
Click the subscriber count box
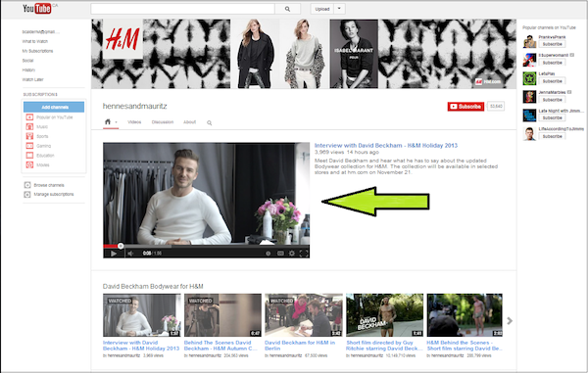tap(496, 107)
